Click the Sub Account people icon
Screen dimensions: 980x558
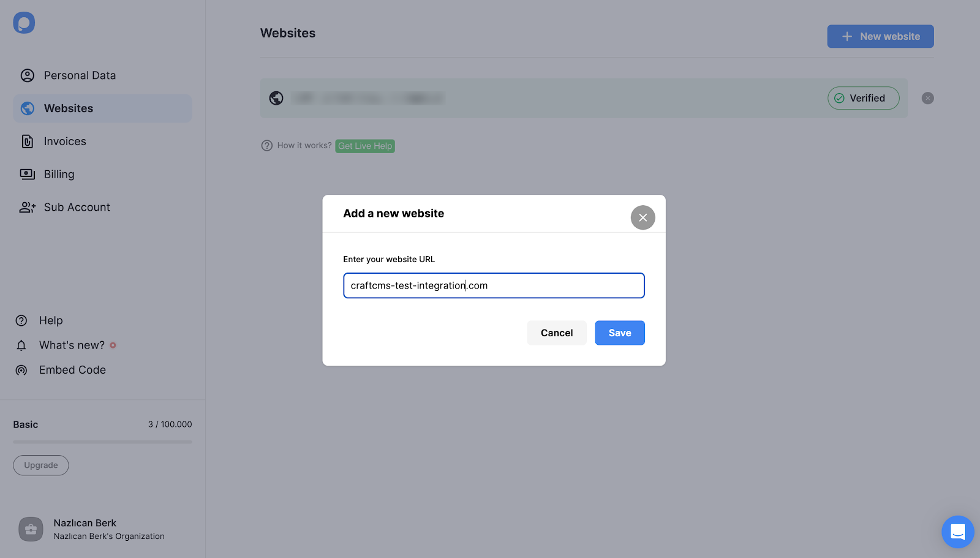pos(28,208)
